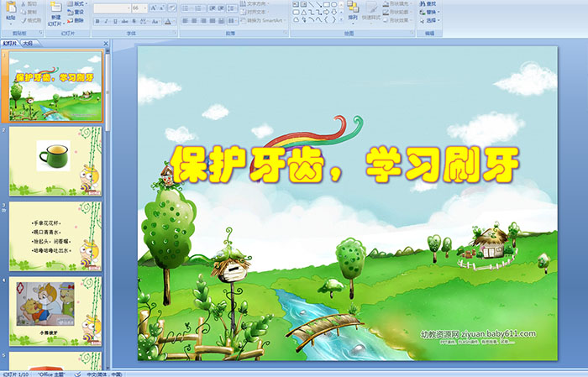This screenshot has width=588, height=377.
Task: Open Arrange (排列) dropdown
Action: (x=353, y=13)
